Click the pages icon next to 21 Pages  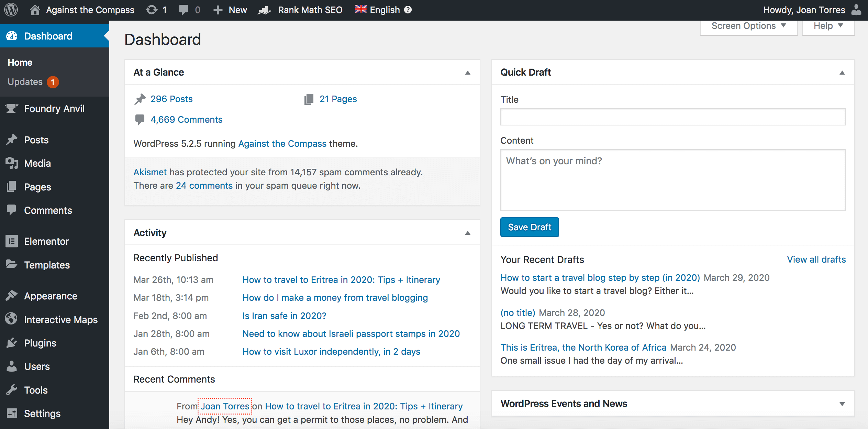[x=309, y=99]
